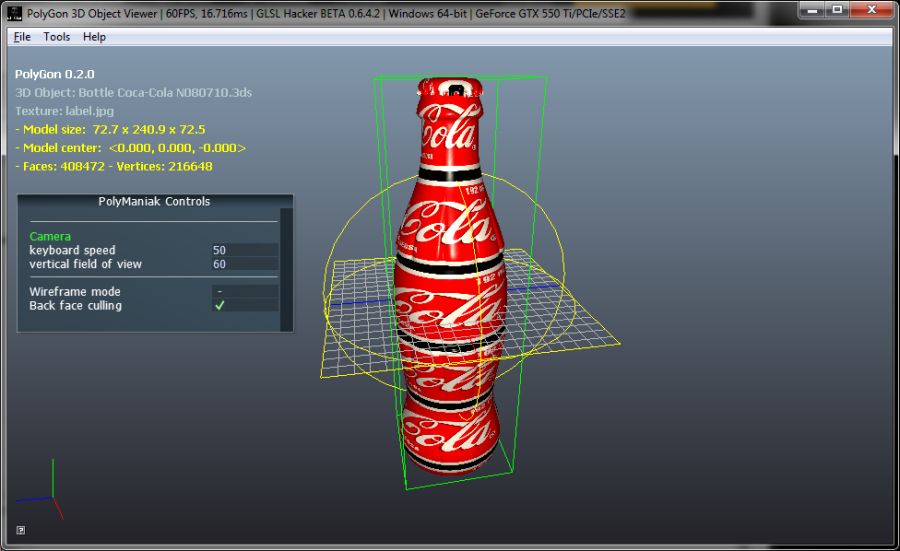
Task: Minimize the PolyGon viewer window
Action: (812, 10)
